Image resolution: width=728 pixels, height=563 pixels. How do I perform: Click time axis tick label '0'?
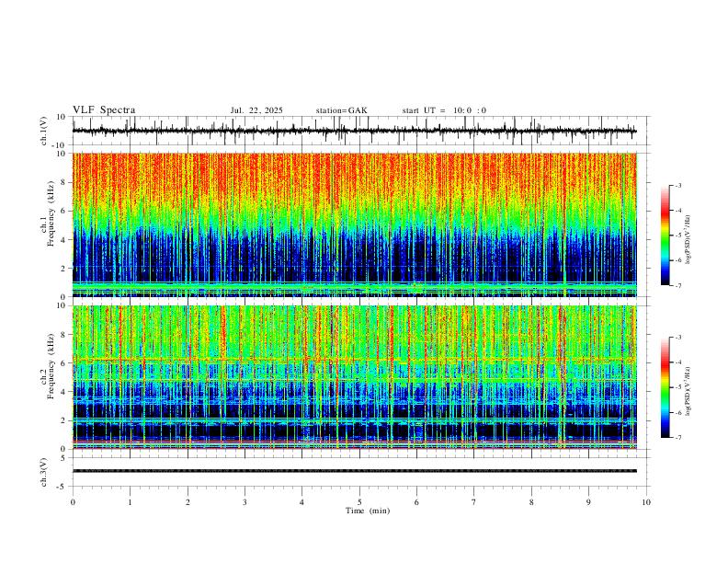(73, 502)
